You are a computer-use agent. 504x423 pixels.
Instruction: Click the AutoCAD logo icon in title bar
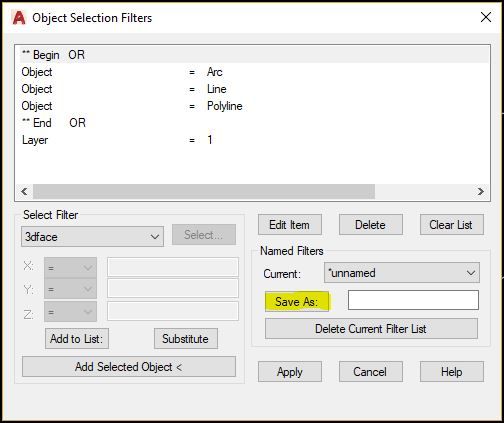point(19,18)
